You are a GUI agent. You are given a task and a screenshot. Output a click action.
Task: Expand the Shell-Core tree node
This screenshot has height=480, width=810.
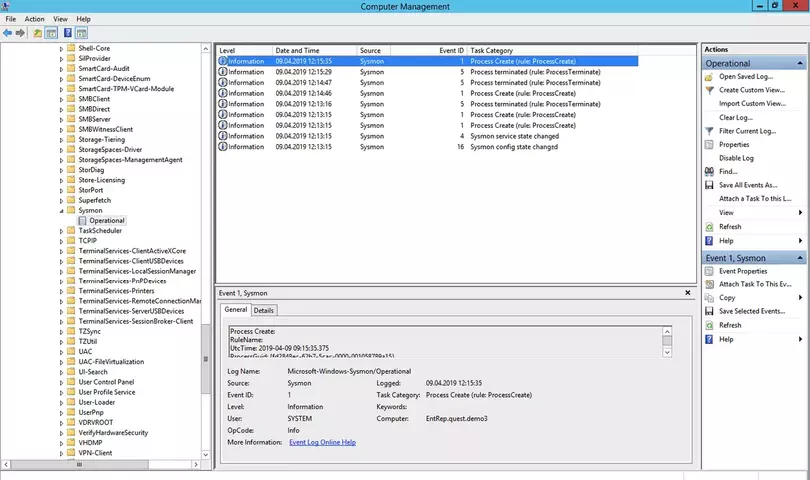point(61,49)
